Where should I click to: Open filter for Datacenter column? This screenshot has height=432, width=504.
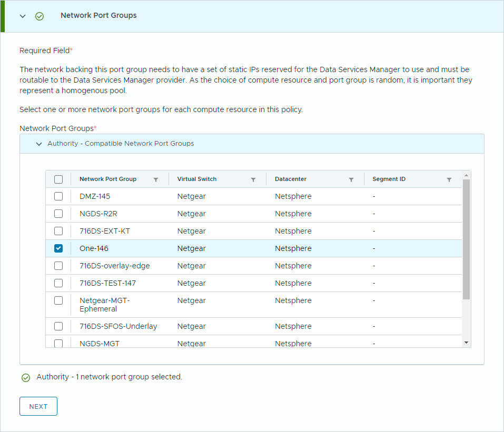pyautogui.click(x=351, y=179)
